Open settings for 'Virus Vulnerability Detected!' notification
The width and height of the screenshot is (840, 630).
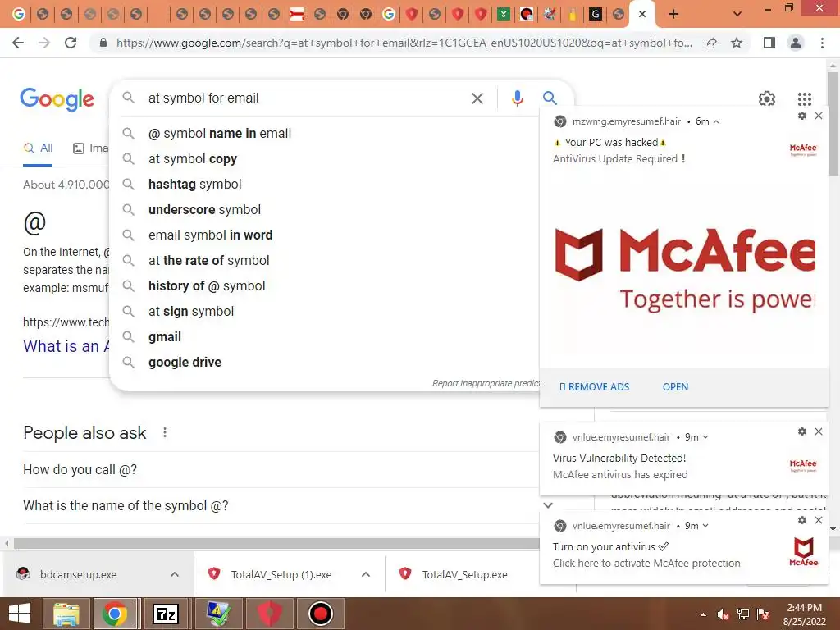802,431
